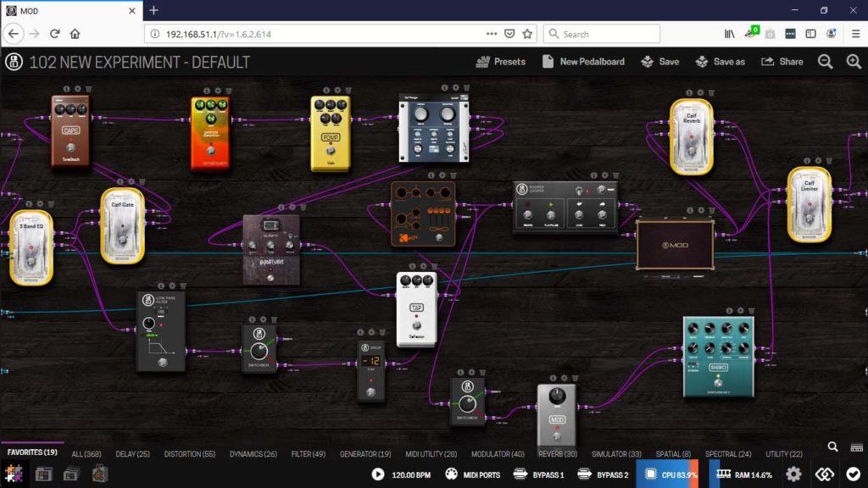Click the checkmark status icon in bottom bar

pyautogui.click(x=853, y=474)
